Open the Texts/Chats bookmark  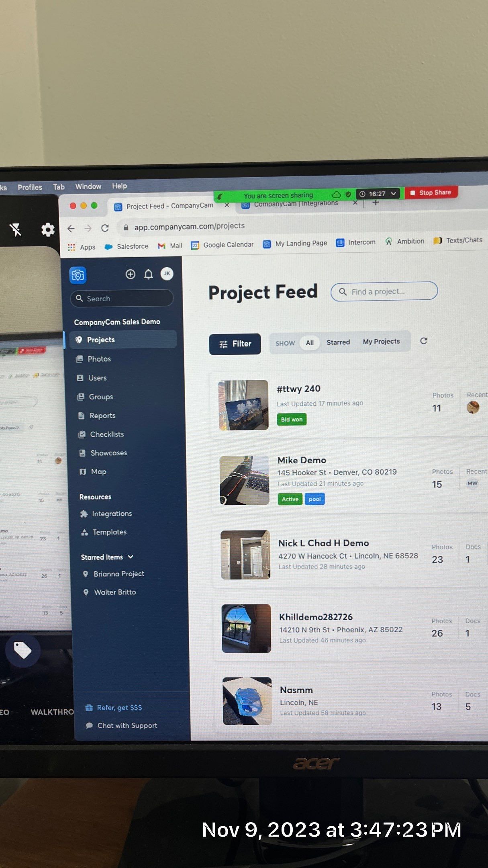458,240
